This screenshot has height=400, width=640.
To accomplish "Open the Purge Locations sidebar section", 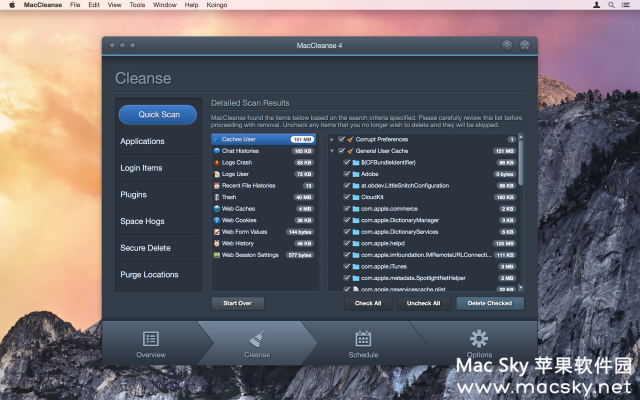I will coord(158,275).
